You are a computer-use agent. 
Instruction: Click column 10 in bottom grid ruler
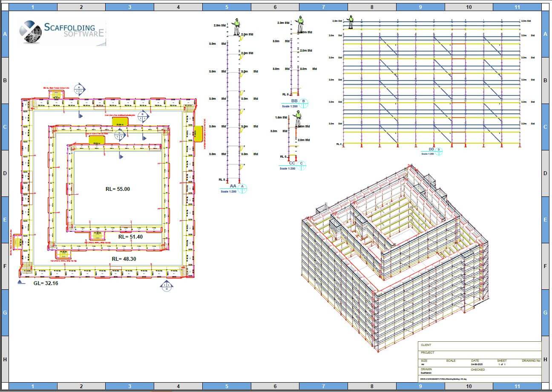469,386
